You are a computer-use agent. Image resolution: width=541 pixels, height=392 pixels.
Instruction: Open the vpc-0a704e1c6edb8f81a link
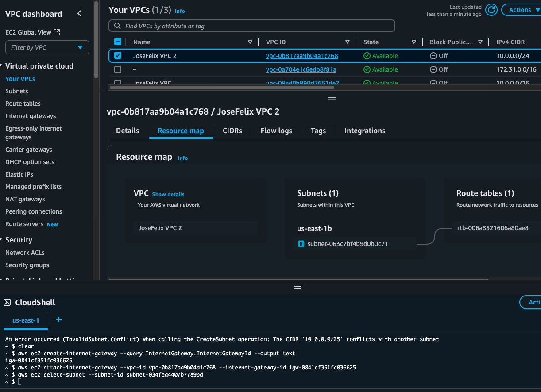[301, 69]
